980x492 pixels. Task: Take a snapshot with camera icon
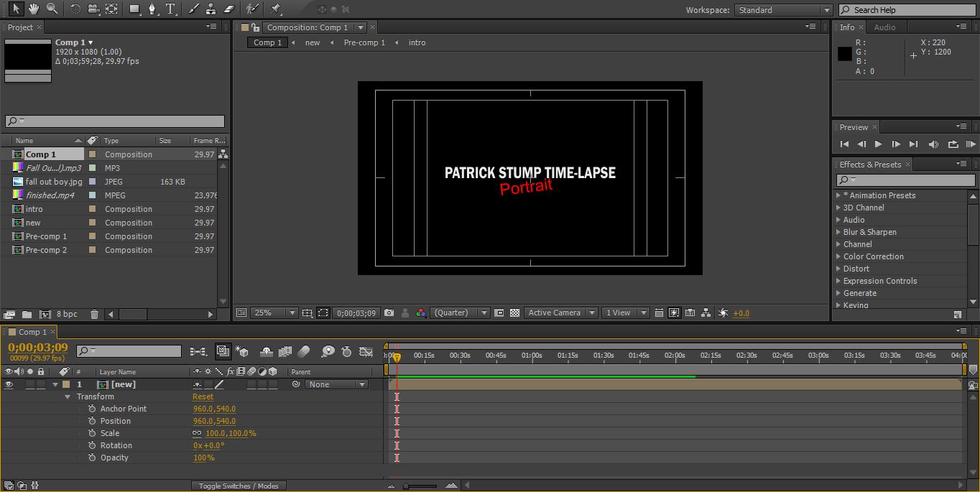click(389, 313)
